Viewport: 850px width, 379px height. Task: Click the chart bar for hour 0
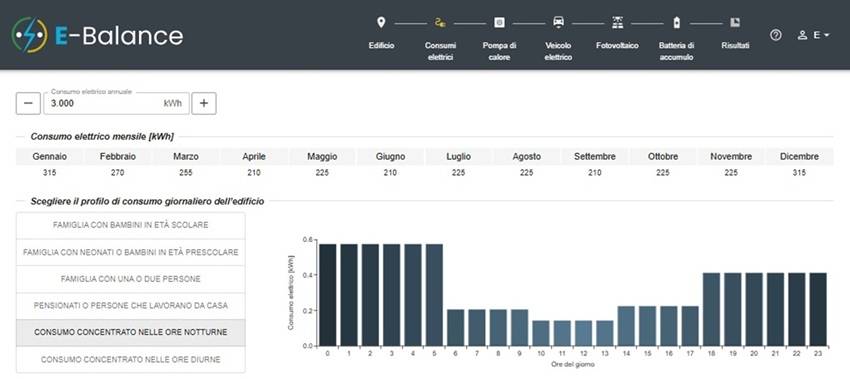click(328, 295)
